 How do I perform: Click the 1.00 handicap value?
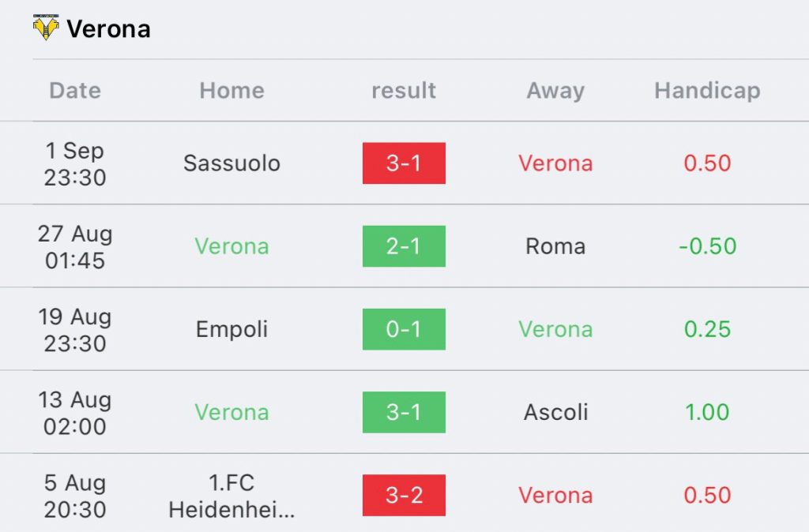point(707,412)
